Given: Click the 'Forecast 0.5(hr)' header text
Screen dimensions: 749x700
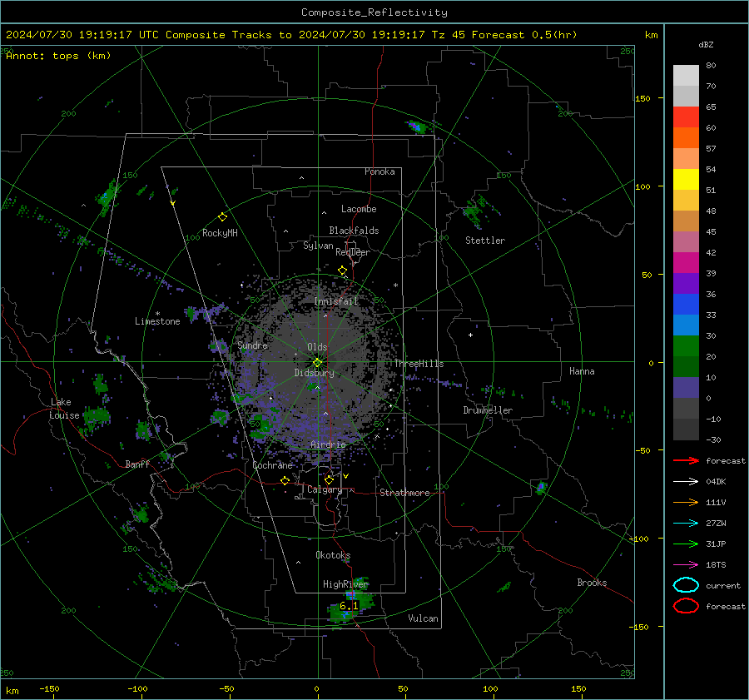Looking at the screenshot, I should point(524,35).
